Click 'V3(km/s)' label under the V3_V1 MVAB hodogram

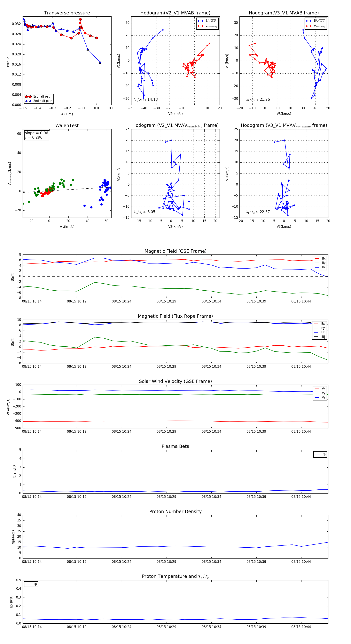point(284,114)
